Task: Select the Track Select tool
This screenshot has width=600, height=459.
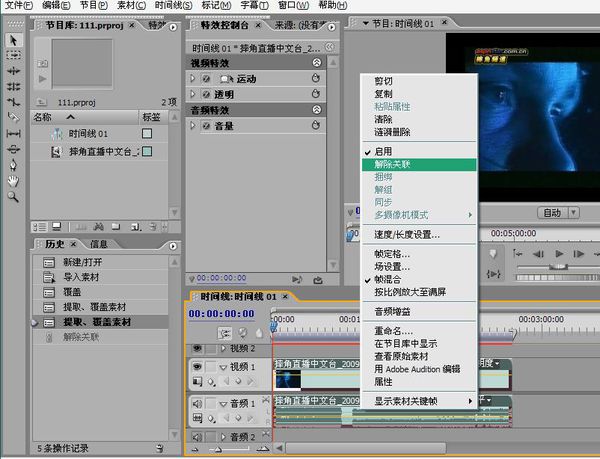Action: pyautogui.click(x=14, y=55)
